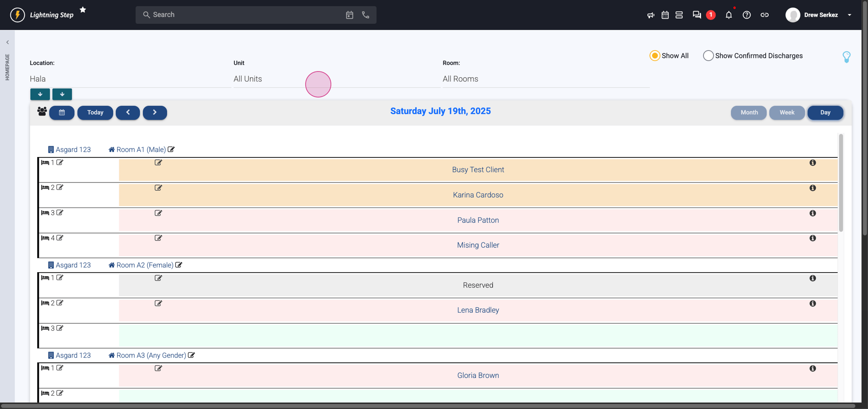Open the messages chat icon showing one notification

coord(696,15)
